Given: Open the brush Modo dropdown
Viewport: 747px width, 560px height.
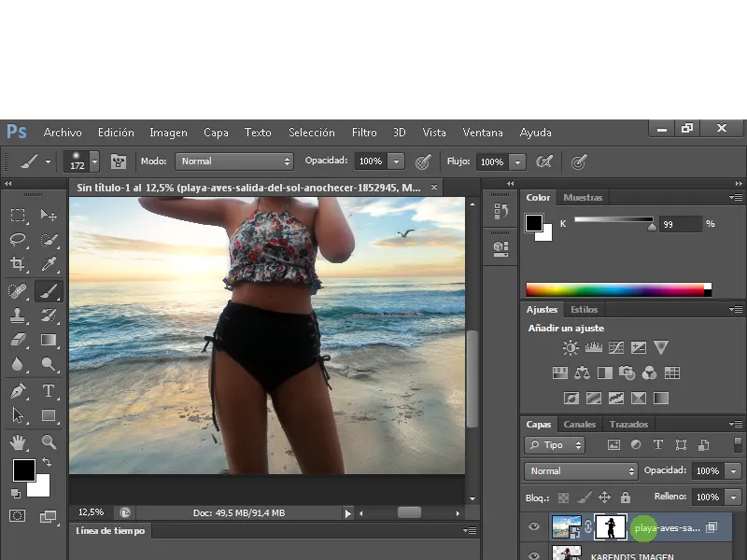Looking at the screenshot, I should pyautogui.click(x=234, y=161).
